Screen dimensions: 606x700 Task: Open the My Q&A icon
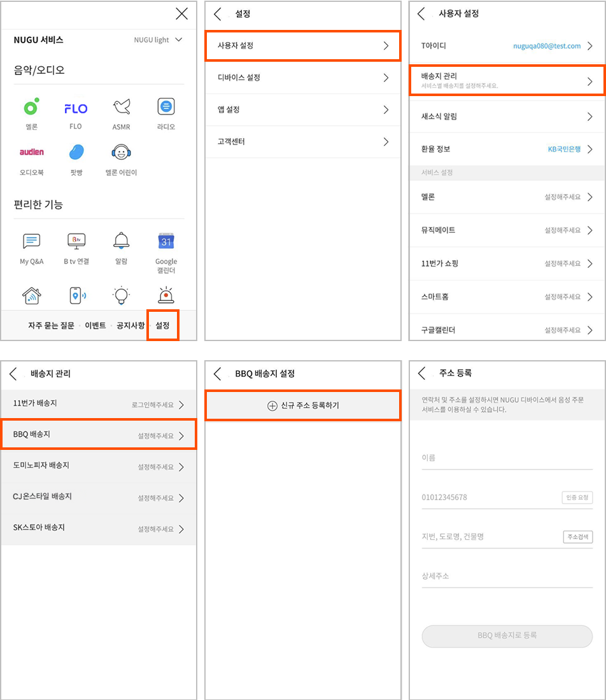coord(31,241)
